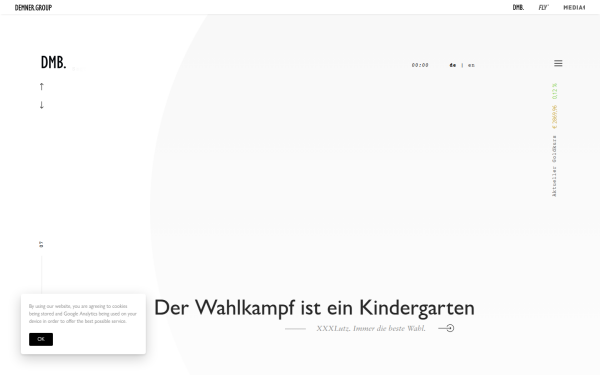Click the DMB. logo
The image size is (600, 375).
54,62
